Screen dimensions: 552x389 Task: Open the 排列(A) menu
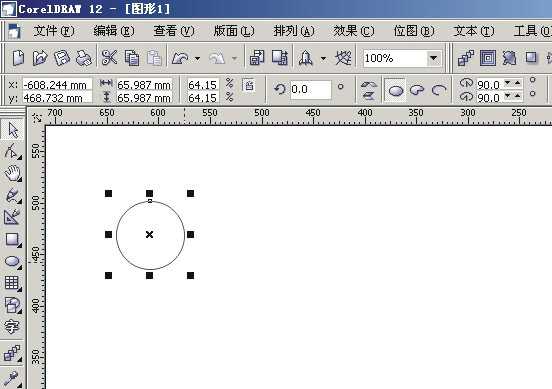coord(294,31)
